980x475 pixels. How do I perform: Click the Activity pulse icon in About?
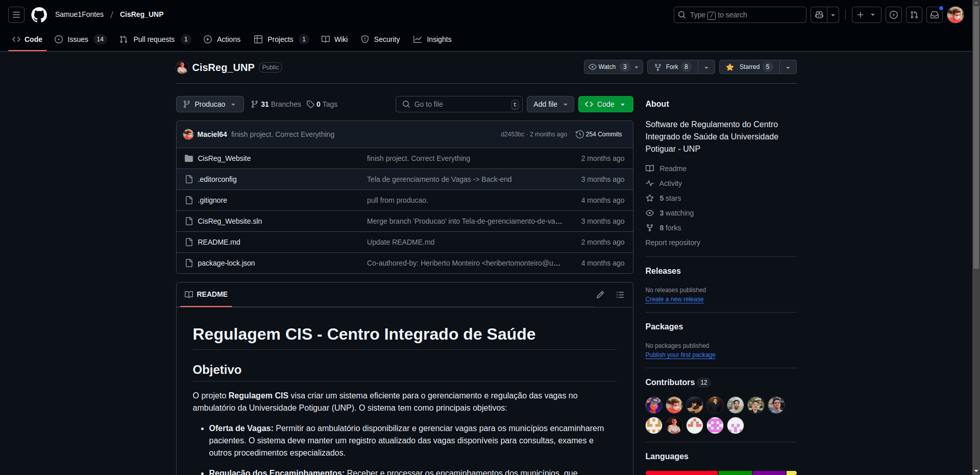click(650, 183)
